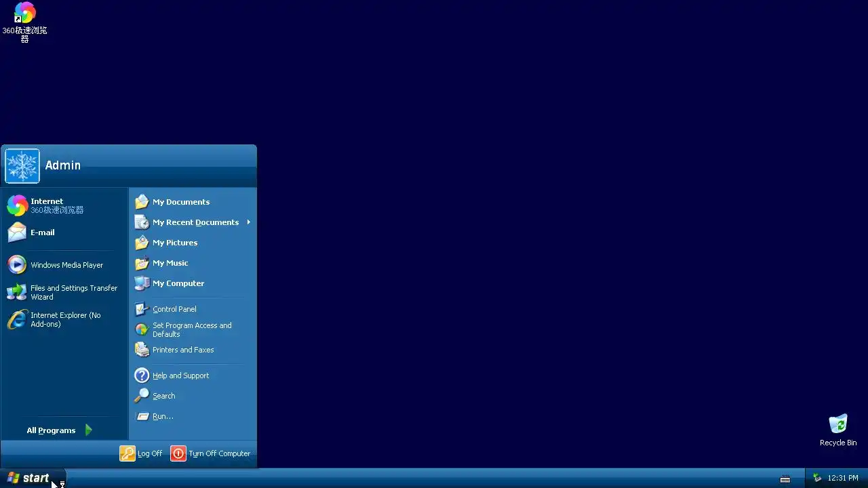Screen dimensions: 868x488
Task: Open Files and Settings Transfer Wizard icon
Action: pyautogui.click(x=17, y=292)
